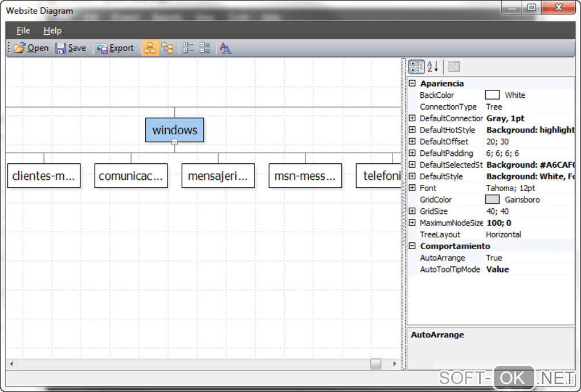Select the windows root node
Screen dimensions: 581x392
tap(174, 130)
